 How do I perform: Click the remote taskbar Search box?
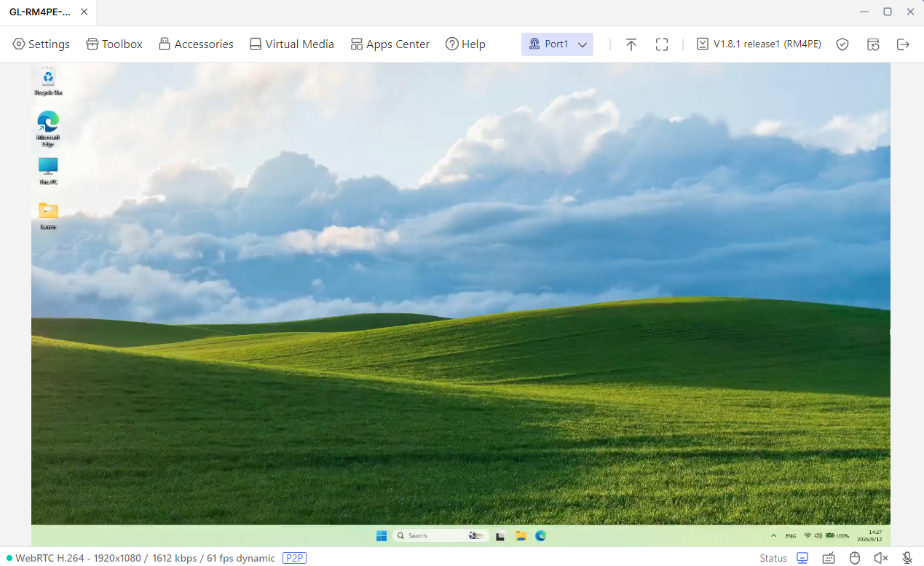pyautogui.click(x=441, y=535)
